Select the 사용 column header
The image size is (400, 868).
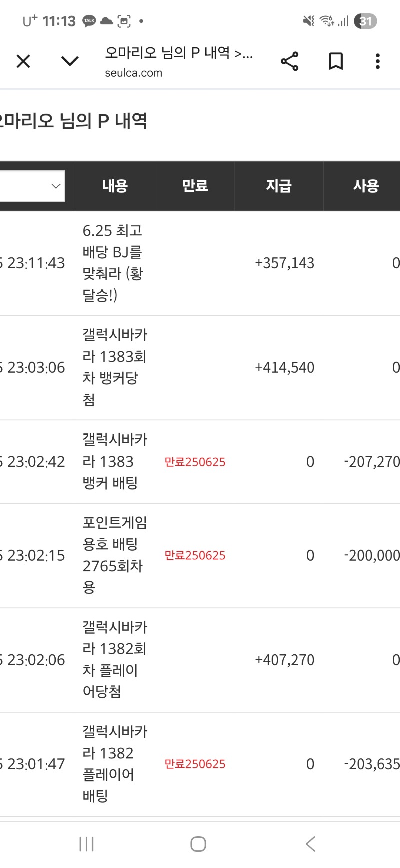click(x=366, y=186)
